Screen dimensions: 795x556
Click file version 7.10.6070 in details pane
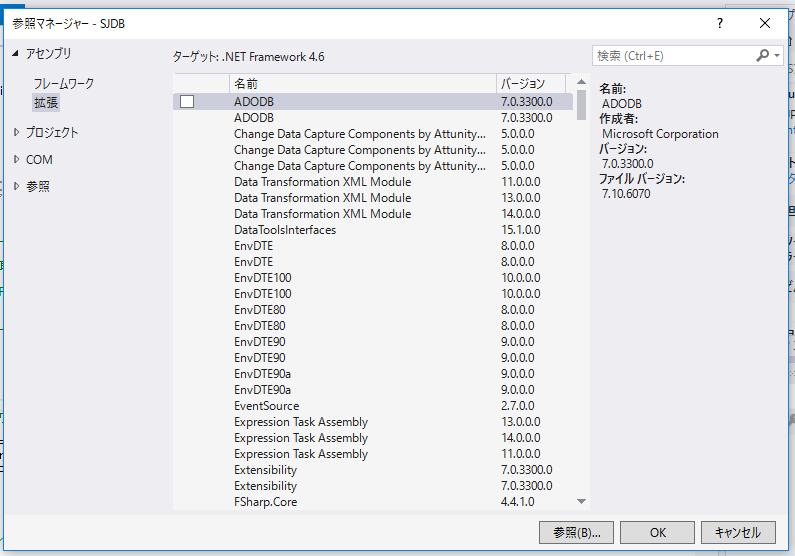[626, 194]
